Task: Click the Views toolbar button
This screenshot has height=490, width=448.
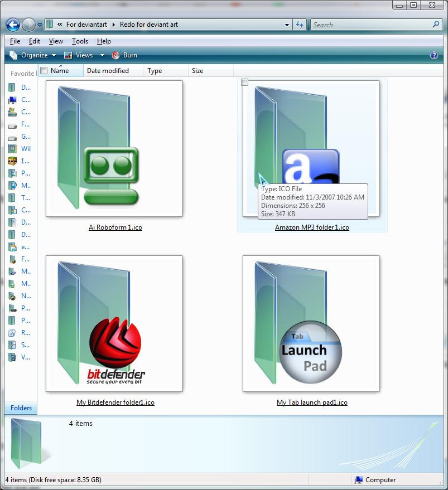Action: tap(78, 55)
